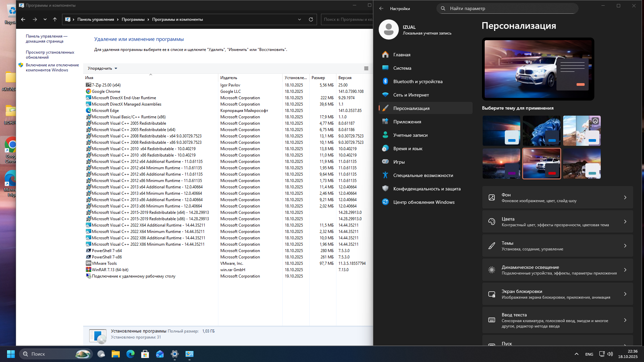Sort list by Издатель column
Viewport: 644px width, 362px height.
(229, 78)
